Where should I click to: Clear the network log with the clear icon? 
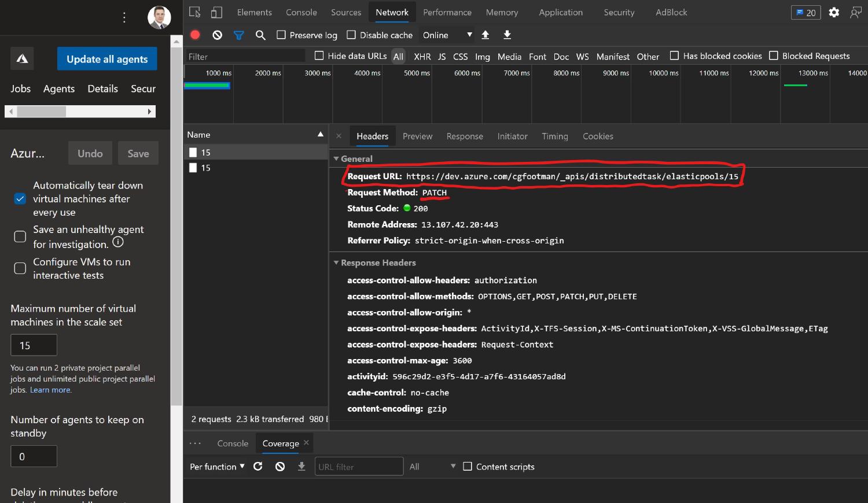[218, 35]
